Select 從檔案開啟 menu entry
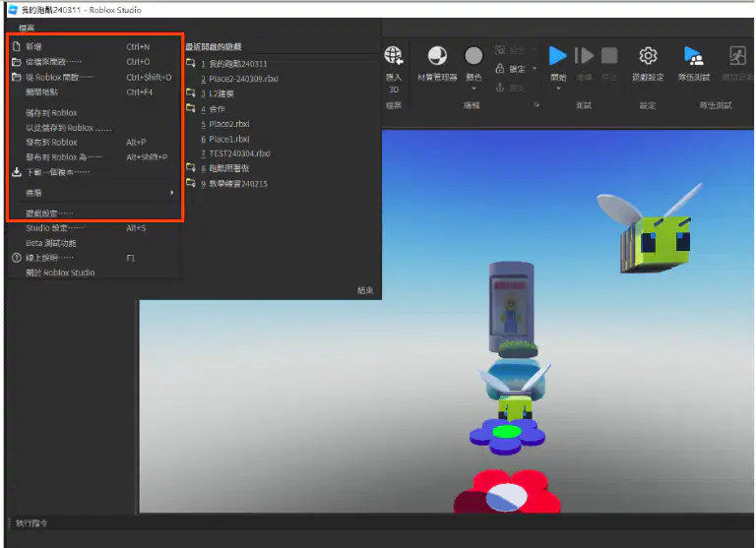This screenshot has height=548, width=756. [94, 62]
